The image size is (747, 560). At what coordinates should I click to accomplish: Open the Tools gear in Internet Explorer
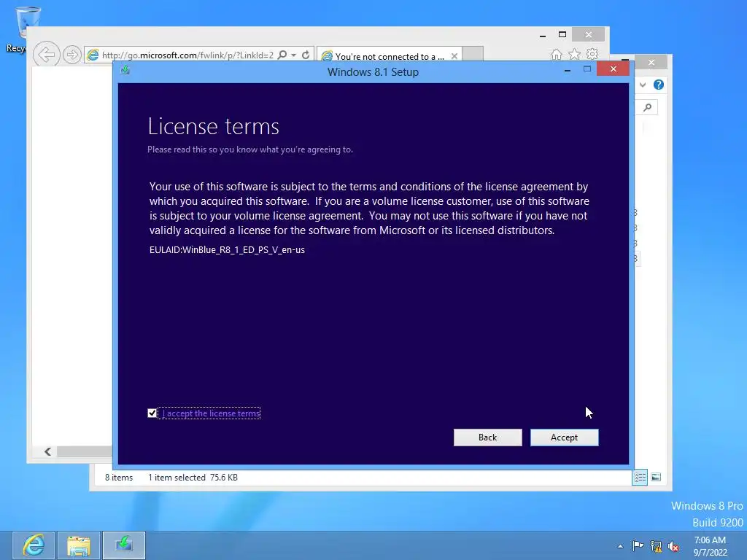tap(592, 54)
